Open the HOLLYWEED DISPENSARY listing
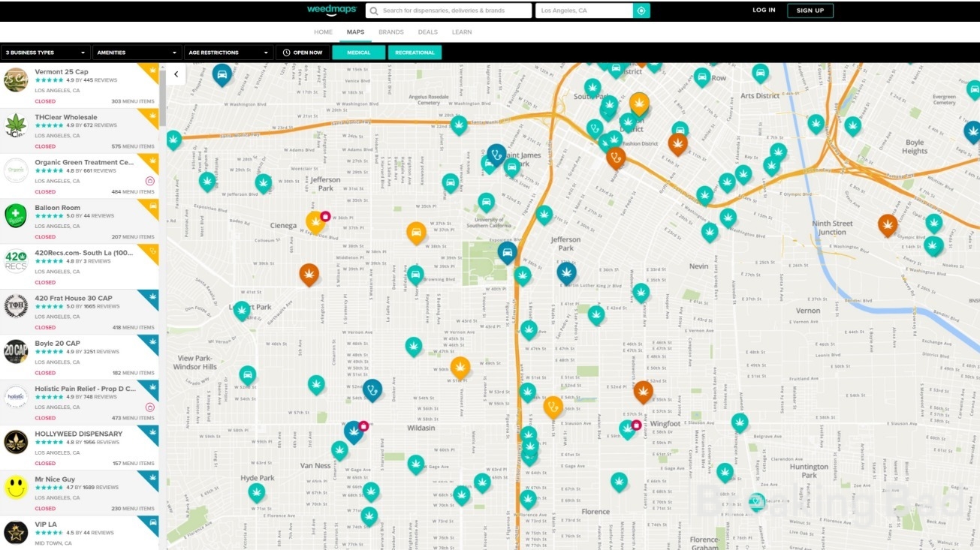Viewport: 980px width, 550px height. tap(80, 448)
